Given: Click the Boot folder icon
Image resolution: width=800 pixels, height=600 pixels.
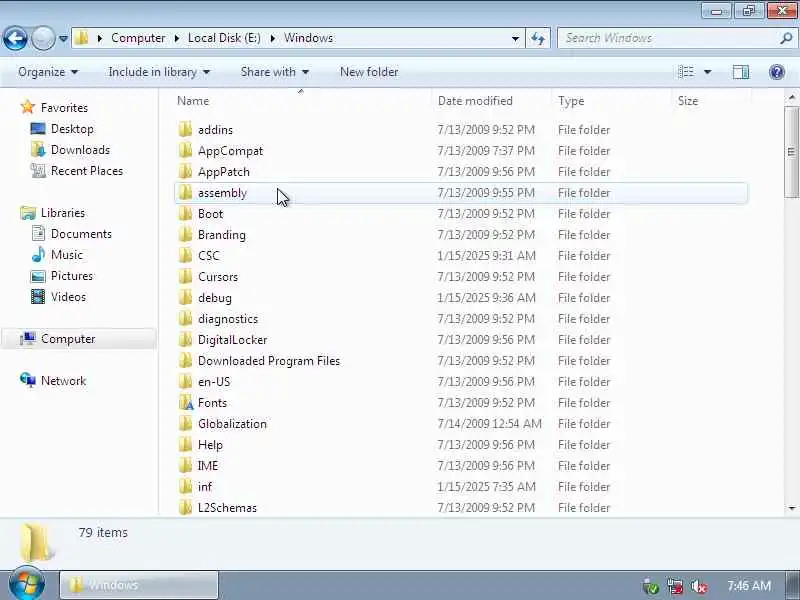Looking at the screenshot, I should (185, 214).
